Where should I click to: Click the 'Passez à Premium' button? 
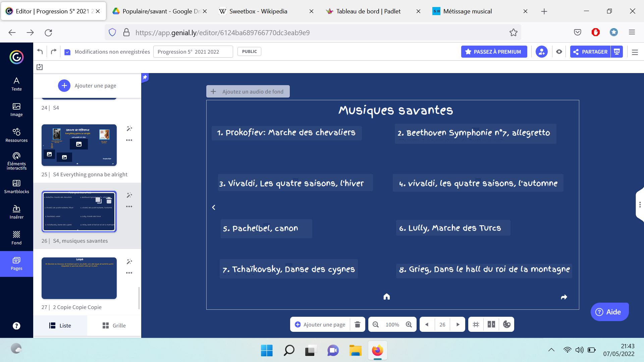pos(494,52)
